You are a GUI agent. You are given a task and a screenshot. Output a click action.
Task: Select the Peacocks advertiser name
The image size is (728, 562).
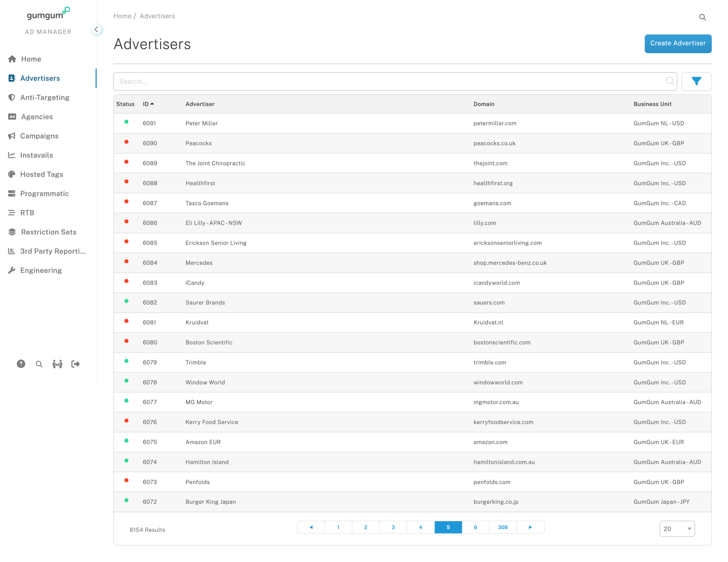pos(198,143)
